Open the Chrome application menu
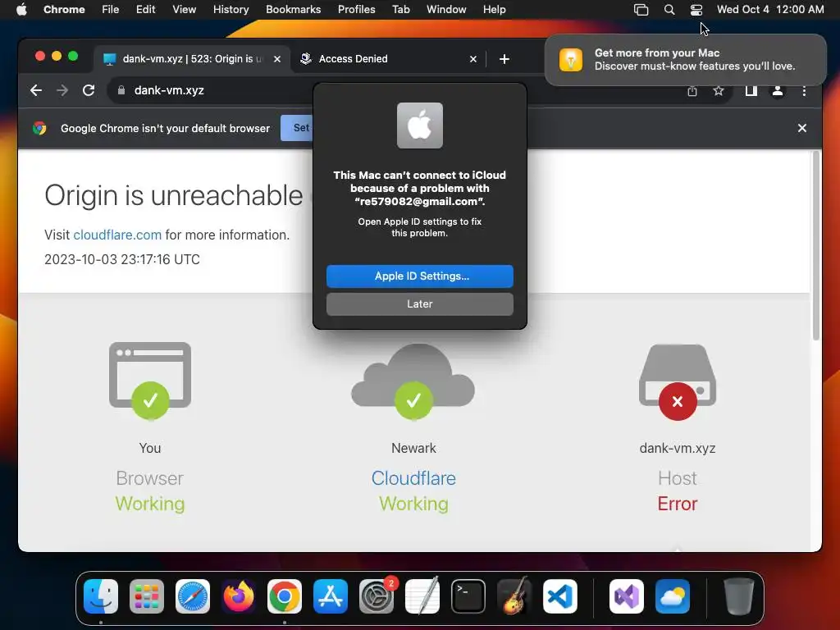The width and height of the screenshot is (840, 630). (x=64, y=9)
